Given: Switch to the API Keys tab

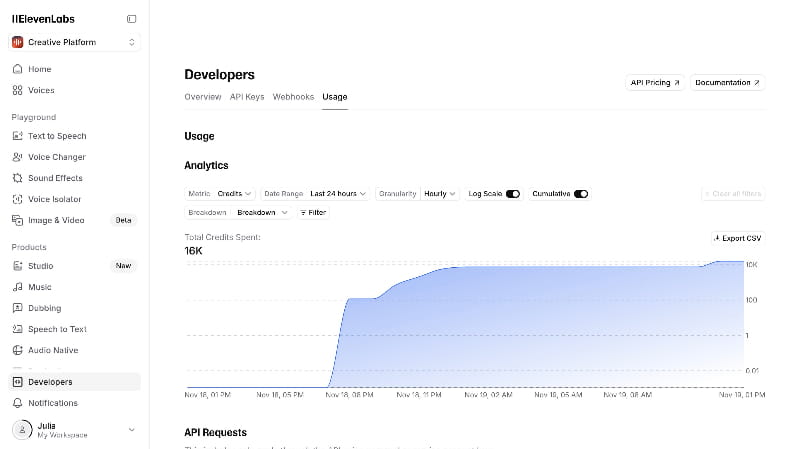Looking at the screenshot, I should click(x=247, y=97).
